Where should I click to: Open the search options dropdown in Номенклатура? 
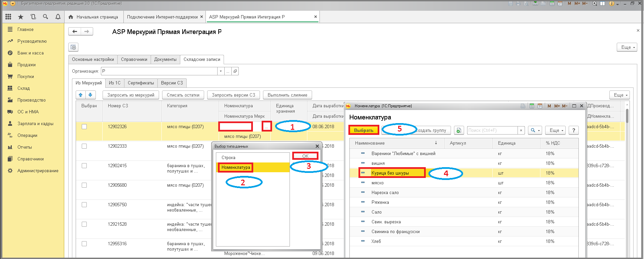coord(535,130)
